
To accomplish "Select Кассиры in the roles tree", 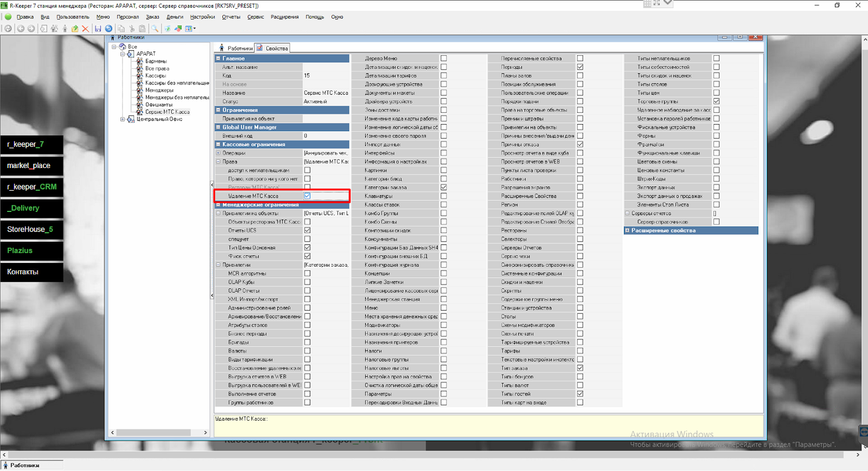I will tap(156, 76).
